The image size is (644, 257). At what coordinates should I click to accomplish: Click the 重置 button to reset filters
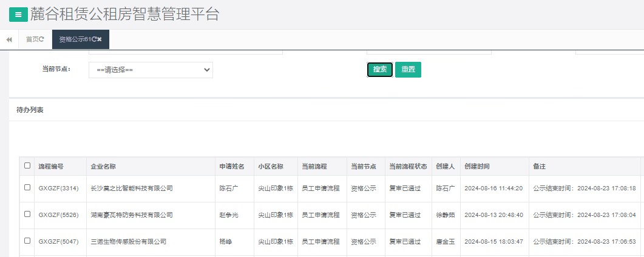[408, 70]
